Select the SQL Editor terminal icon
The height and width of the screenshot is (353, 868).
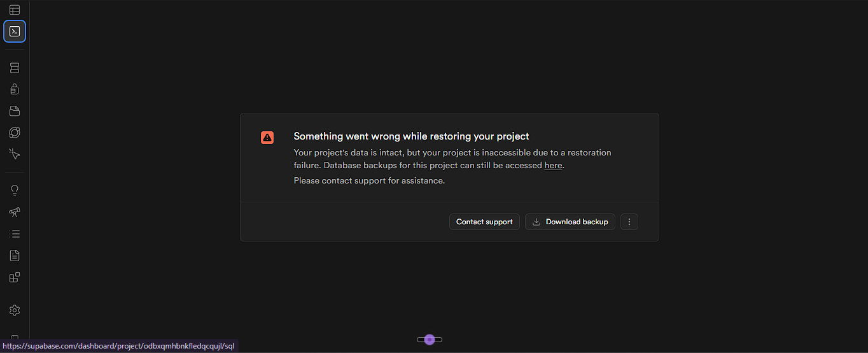coord(15,31)
